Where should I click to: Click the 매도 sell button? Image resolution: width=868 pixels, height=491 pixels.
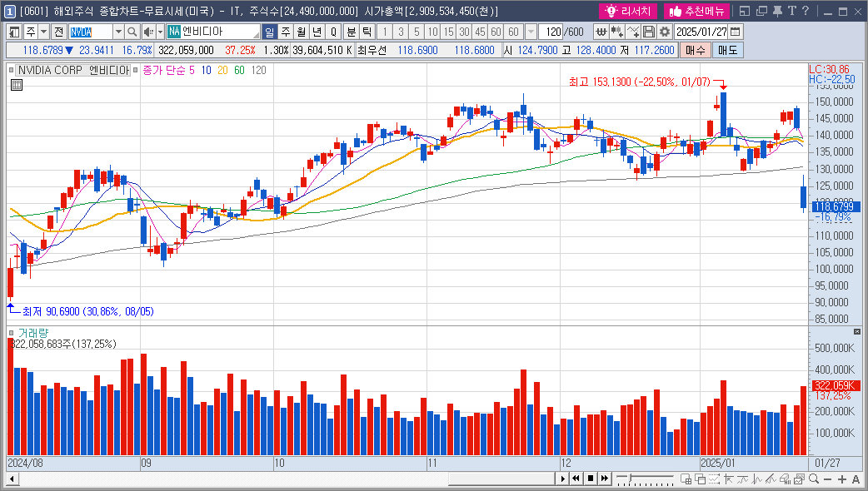pyautogui.click(x=727, y=50)
